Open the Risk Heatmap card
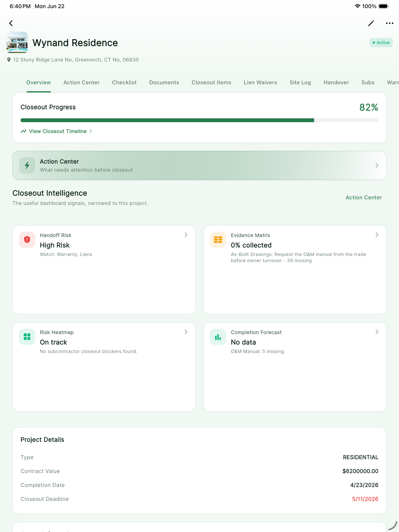The image size is (399, 532). click(x=104, y=367)
